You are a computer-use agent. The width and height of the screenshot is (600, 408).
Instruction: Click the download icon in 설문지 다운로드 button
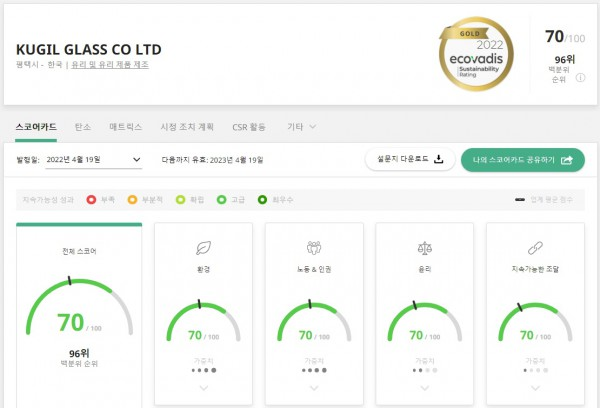[439, 159]
